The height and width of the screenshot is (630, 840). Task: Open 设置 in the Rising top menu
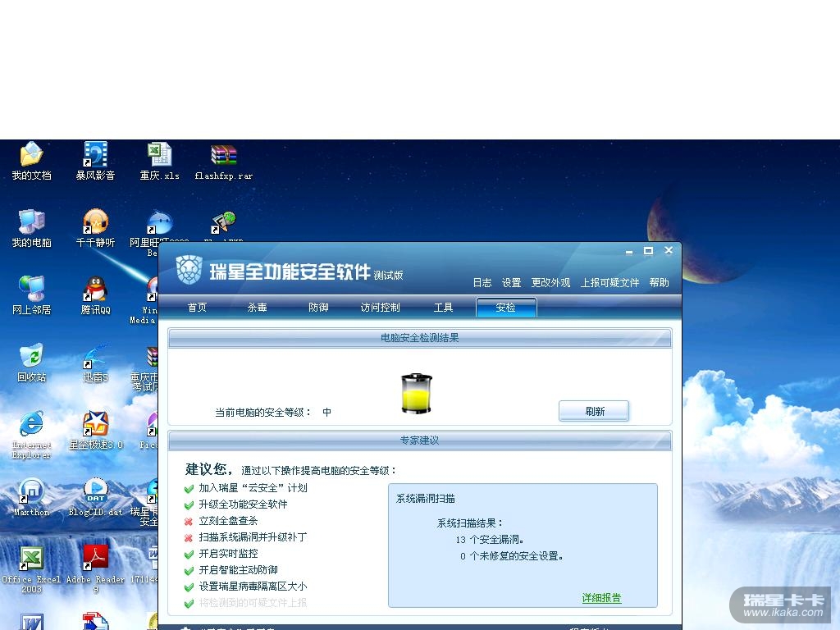[511, 282]
